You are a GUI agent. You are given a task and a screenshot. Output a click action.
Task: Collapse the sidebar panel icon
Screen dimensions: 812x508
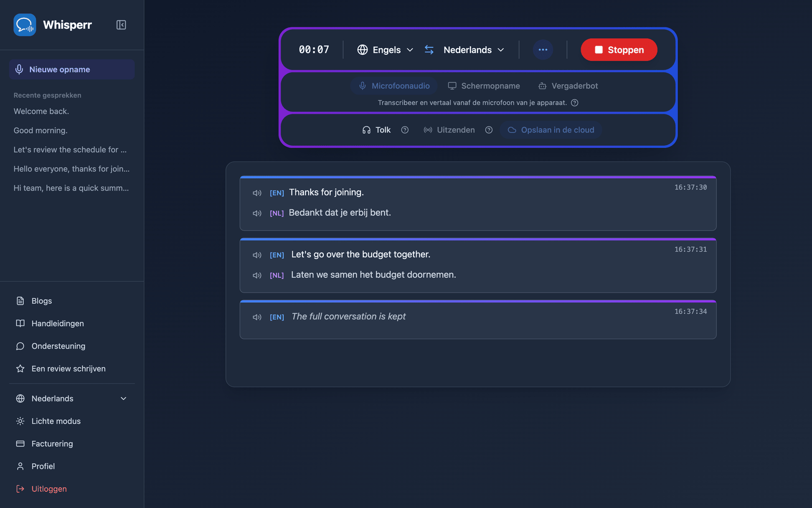[x=121, y=25]
